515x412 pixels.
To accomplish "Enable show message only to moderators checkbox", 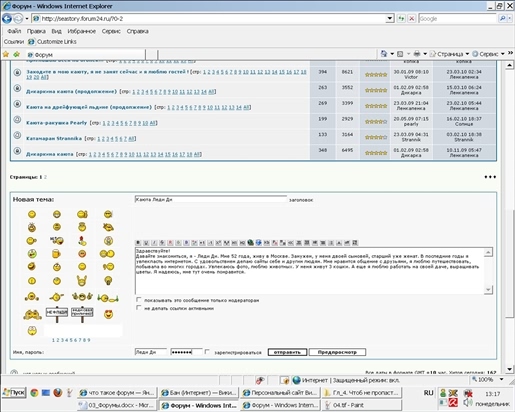I will [x=139, y=300].
